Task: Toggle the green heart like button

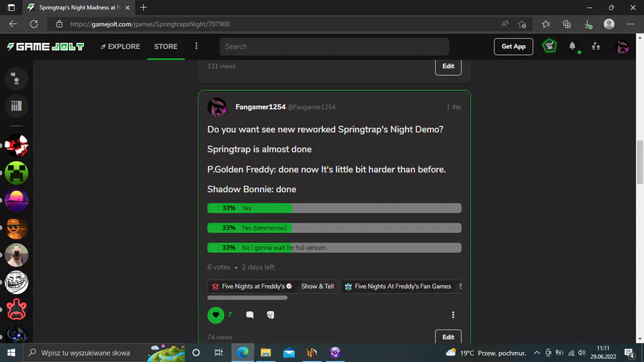Action: [215, 315]
